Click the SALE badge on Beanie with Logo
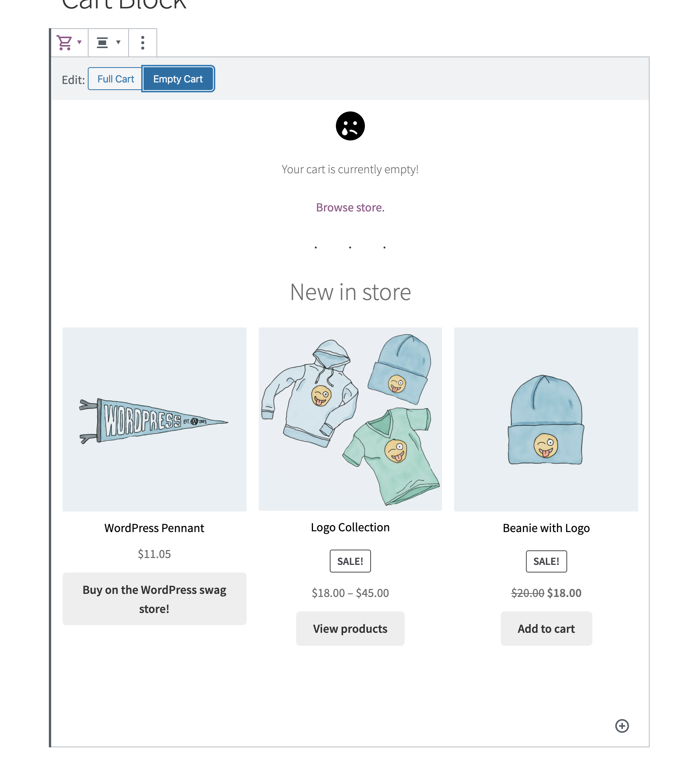Viewport: 700px width, 758px height. 546,561
